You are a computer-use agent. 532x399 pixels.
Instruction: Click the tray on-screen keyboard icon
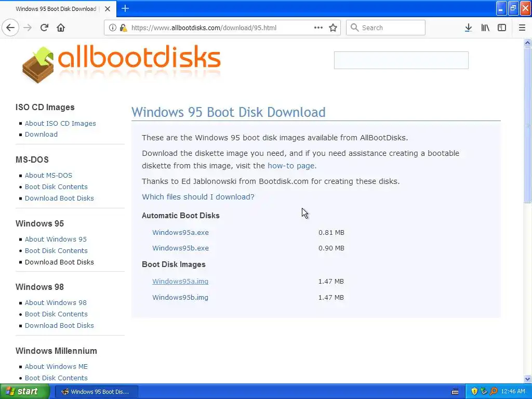point(455,392)
